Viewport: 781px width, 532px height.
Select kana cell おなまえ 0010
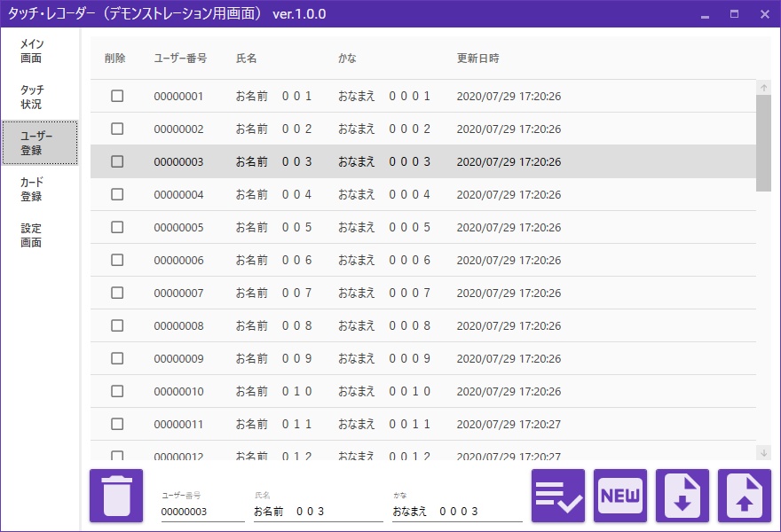384,392
